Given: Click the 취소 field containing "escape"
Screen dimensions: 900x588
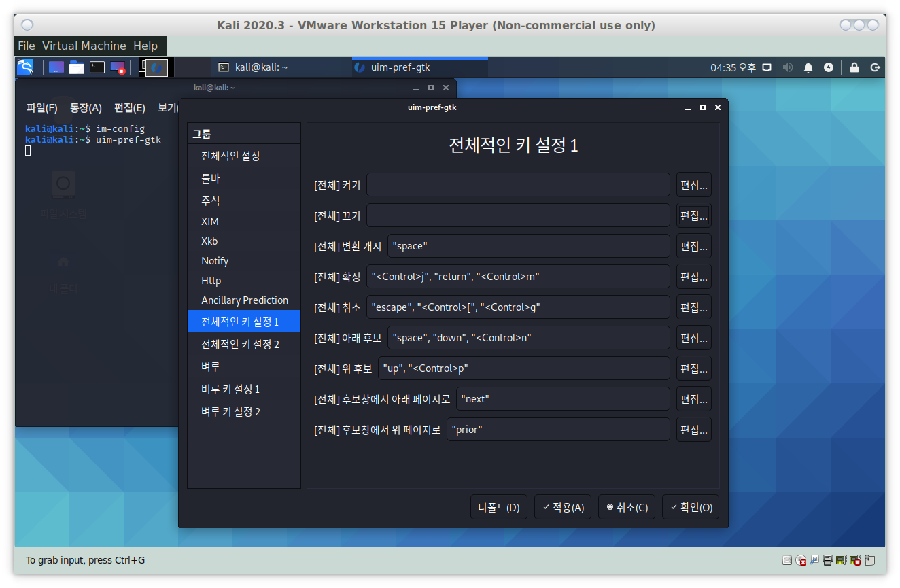Looking at the screenshot, I should pyautogui.click(x=518, y=307).
